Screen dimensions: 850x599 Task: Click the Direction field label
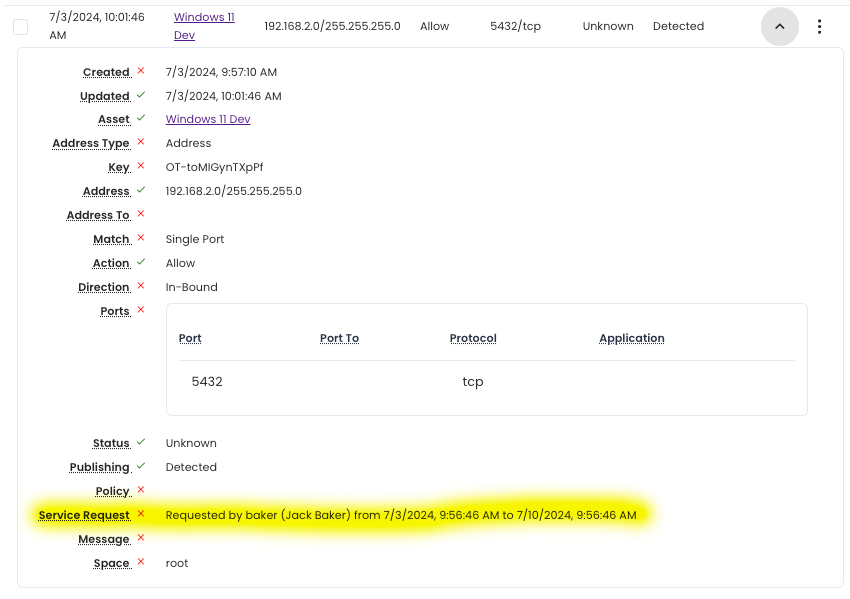point(104,287)
